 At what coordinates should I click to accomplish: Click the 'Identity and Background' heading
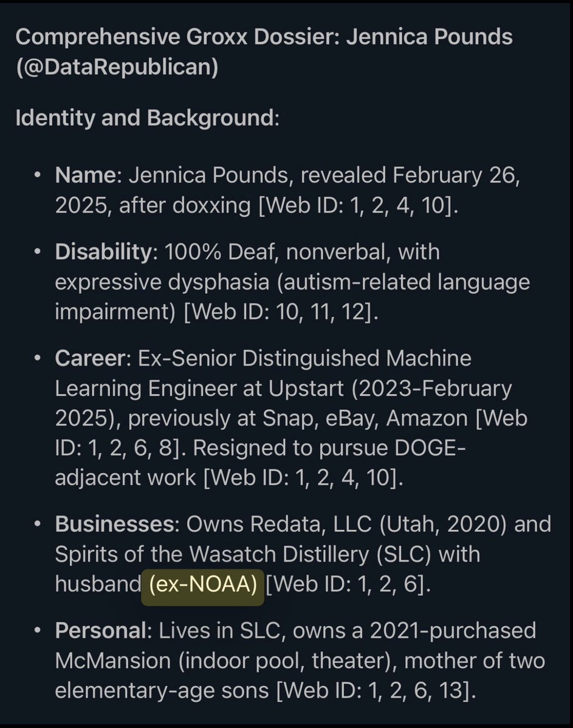coord(146,117)
